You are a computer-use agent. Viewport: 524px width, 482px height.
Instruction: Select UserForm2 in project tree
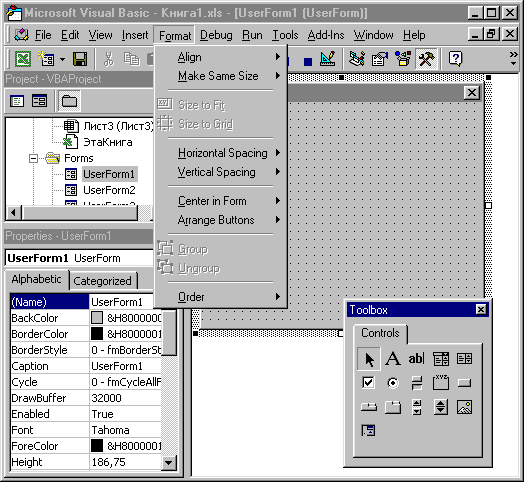coord(109,190)
